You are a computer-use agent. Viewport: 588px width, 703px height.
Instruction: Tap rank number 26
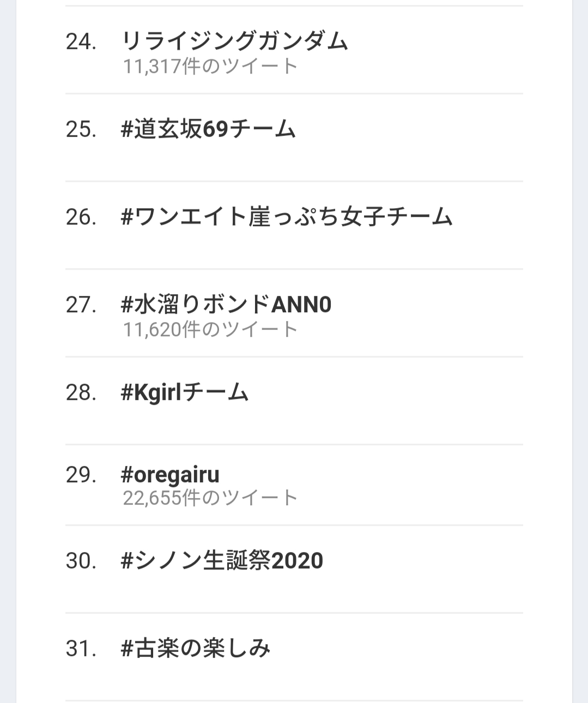point(81,217)
